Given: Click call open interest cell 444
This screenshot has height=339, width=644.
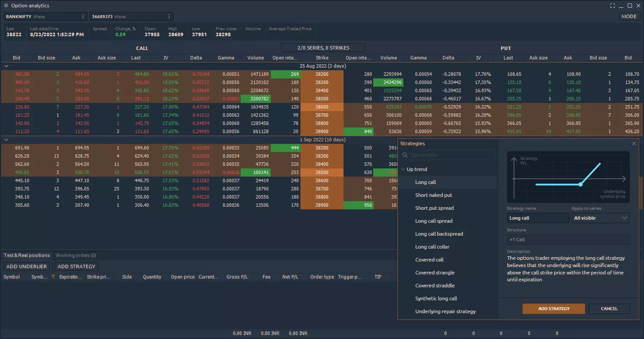Looking at the screenshot, I should [x=286, y=148].
